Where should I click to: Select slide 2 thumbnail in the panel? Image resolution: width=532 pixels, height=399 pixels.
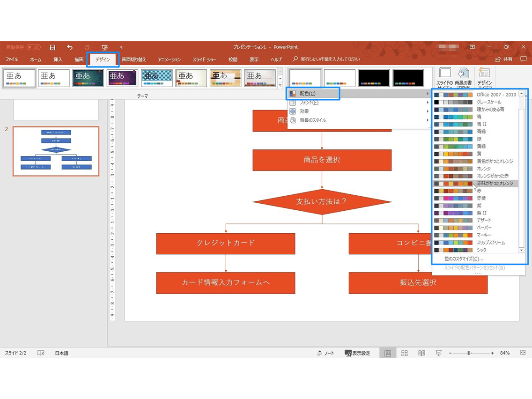[56, 151]
